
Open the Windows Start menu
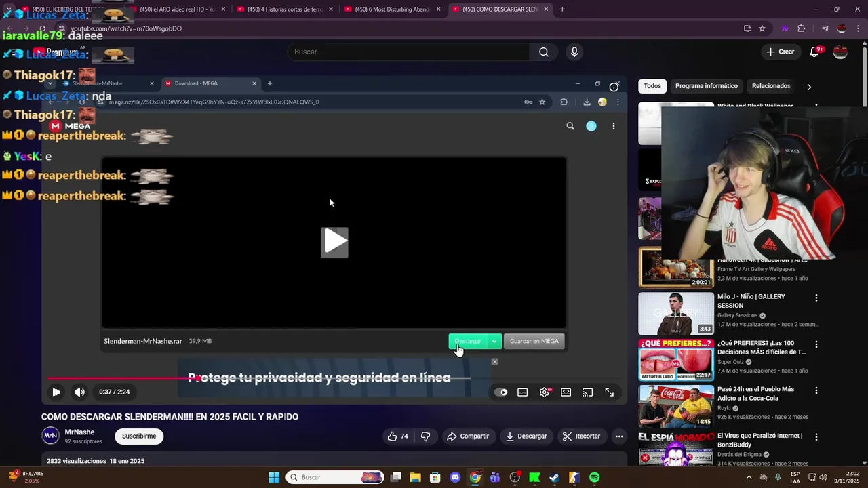[x=274, y=477]
